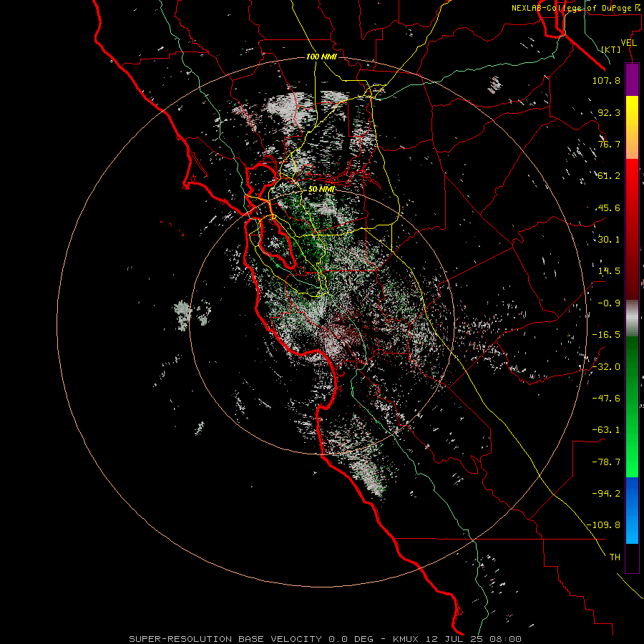Click the [KT] units label

[x=611, y=49]
